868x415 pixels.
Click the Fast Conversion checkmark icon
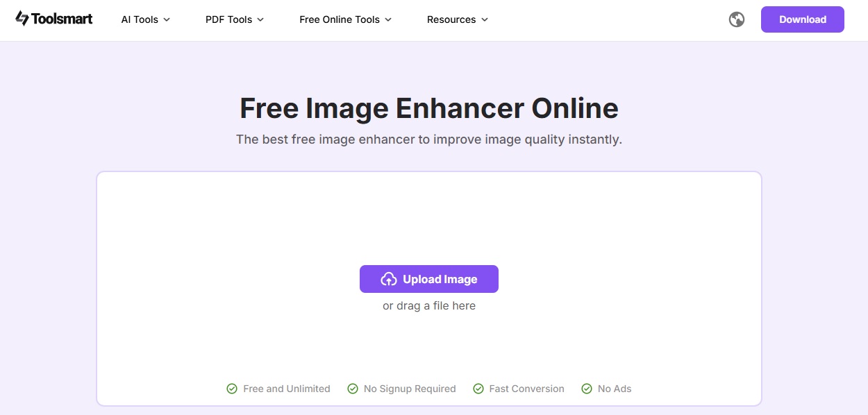(x=478, y=389)
